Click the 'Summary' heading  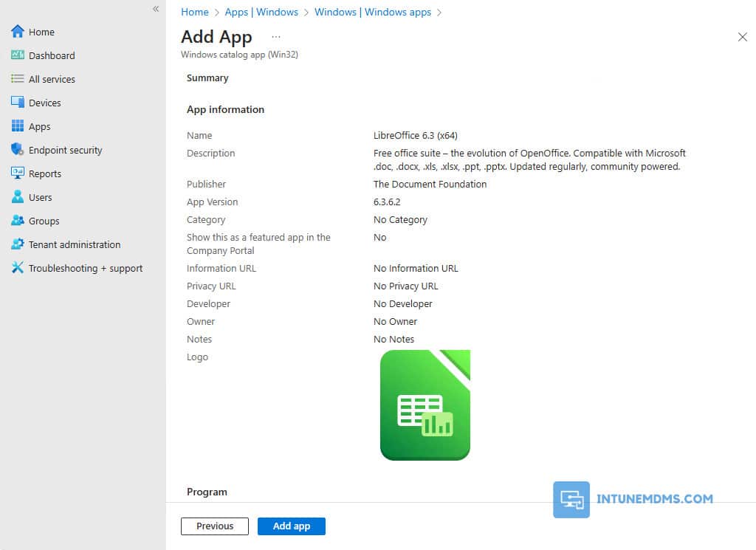[x=207, y=78]
